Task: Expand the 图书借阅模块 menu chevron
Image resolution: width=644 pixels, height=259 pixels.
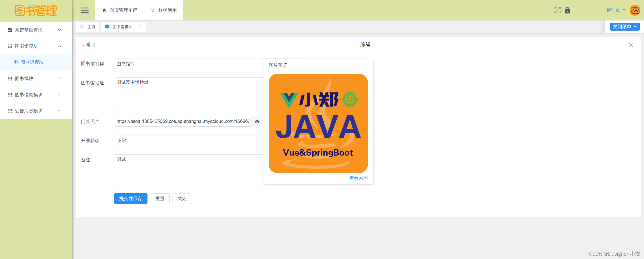Action: point(60,94)
